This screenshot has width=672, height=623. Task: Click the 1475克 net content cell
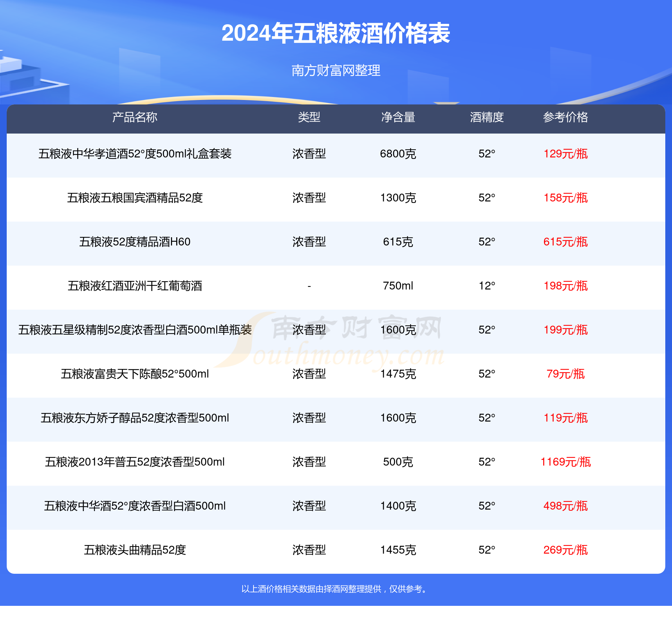pos(398,374)
